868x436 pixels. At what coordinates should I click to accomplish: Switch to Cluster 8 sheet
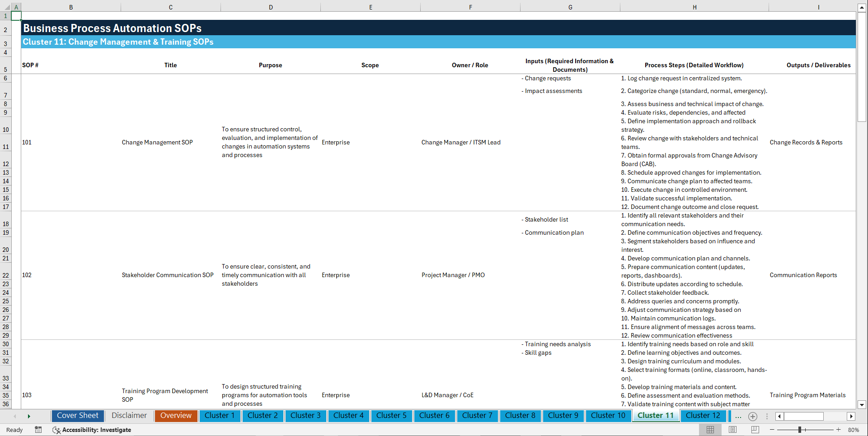click(x=520, y=416)
